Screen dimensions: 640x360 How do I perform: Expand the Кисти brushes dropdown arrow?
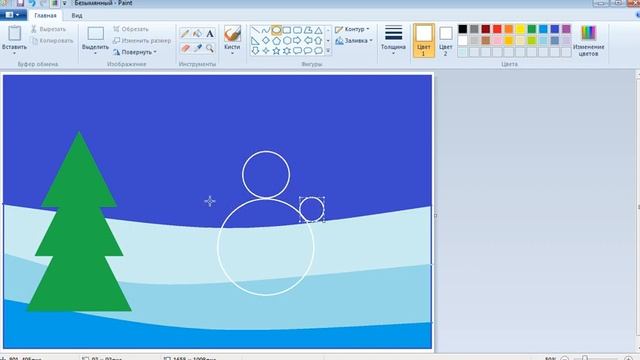232,53
